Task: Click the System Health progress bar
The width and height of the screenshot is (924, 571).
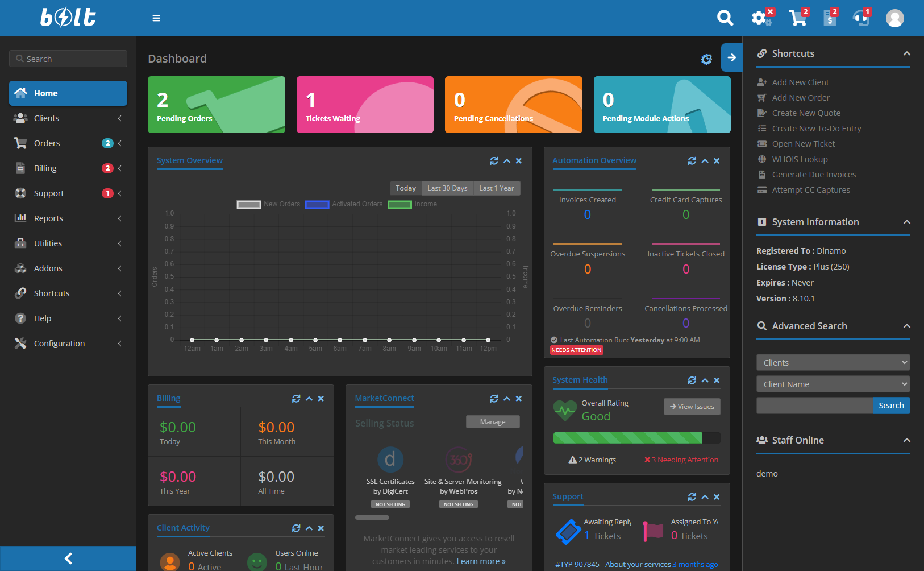Action: 636,438
